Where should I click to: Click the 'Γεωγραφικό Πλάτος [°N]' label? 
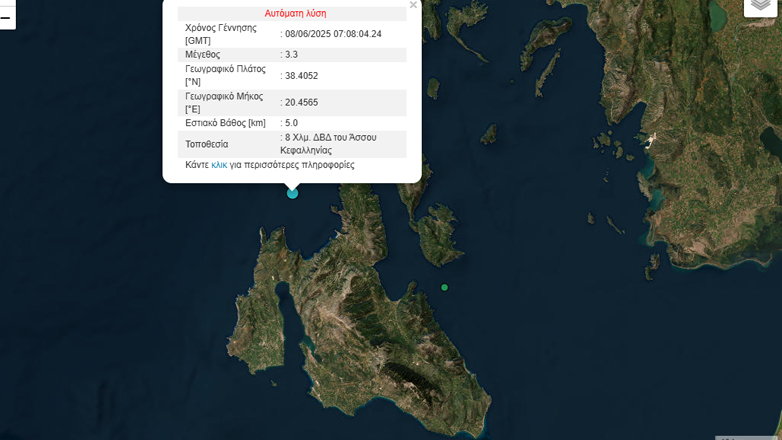coord(225,75)
